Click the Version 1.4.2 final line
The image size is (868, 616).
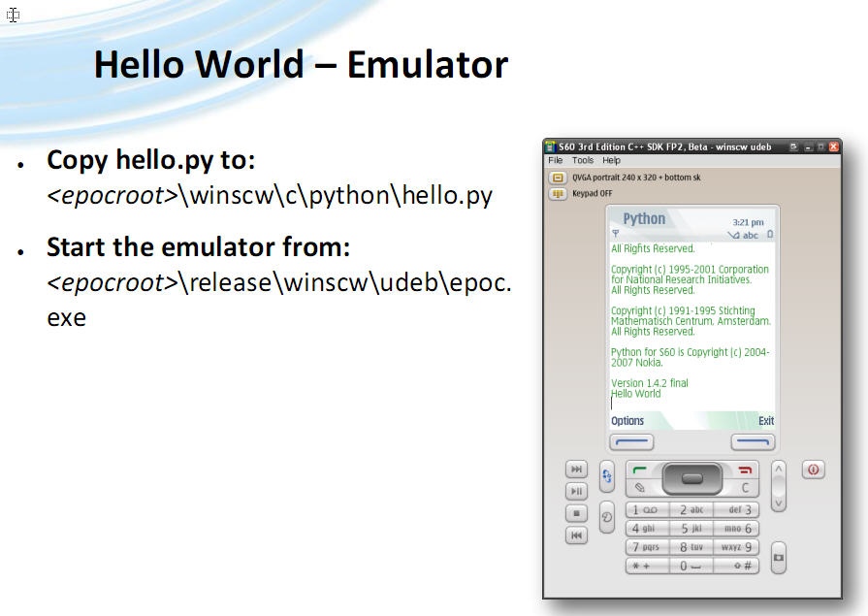(x=650, y=383)
